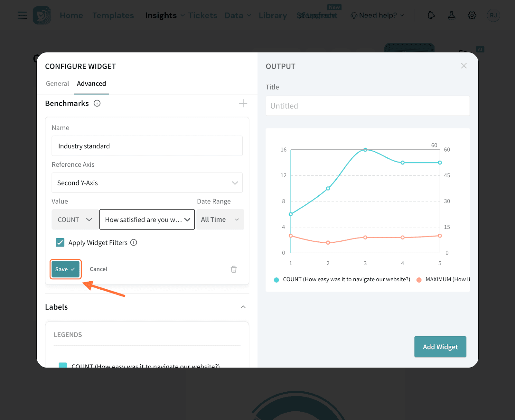Open the COUNT aggregation dropdown
This screenshot has width=515, height=420.
tap(75, 219)
